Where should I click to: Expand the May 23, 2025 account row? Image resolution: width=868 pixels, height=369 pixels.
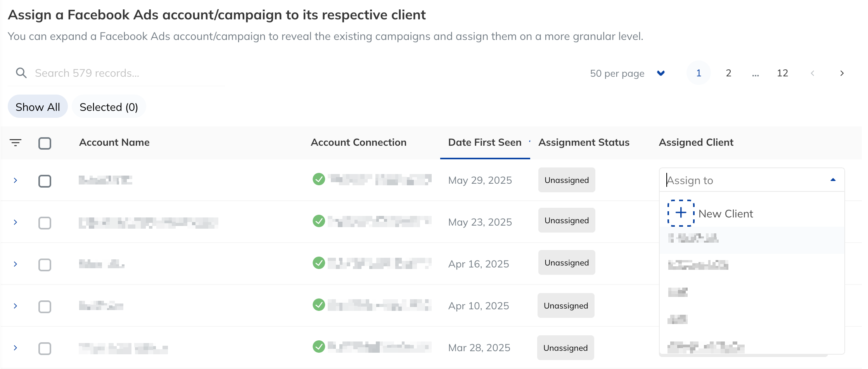pyautogui.click(x=16, y=222)
